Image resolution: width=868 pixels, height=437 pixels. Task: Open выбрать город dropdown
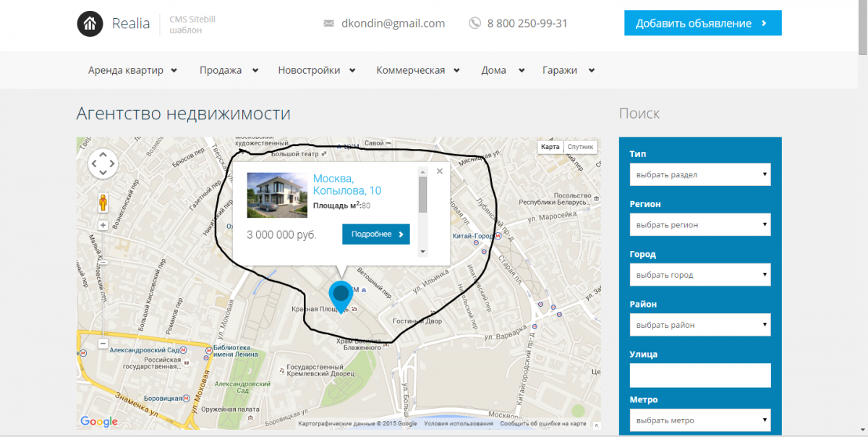[700, 275]
